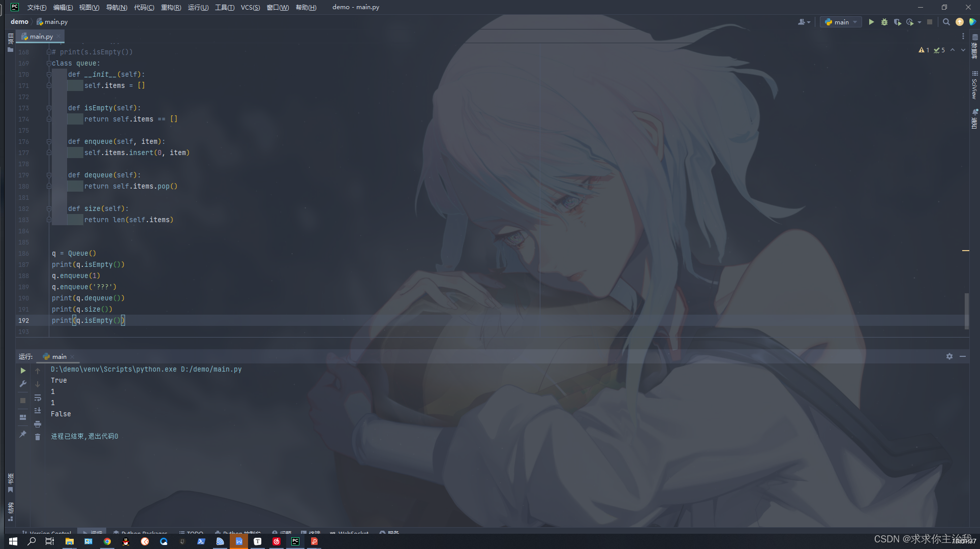
Task: Collapse the size method fold at line 182
Action: coord(49,208)
